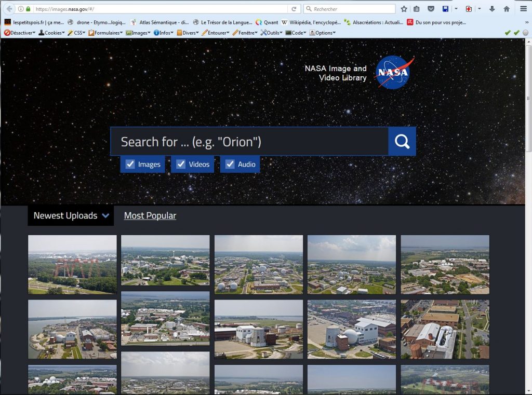Open the Outils toolbar menu

(272, 33)
